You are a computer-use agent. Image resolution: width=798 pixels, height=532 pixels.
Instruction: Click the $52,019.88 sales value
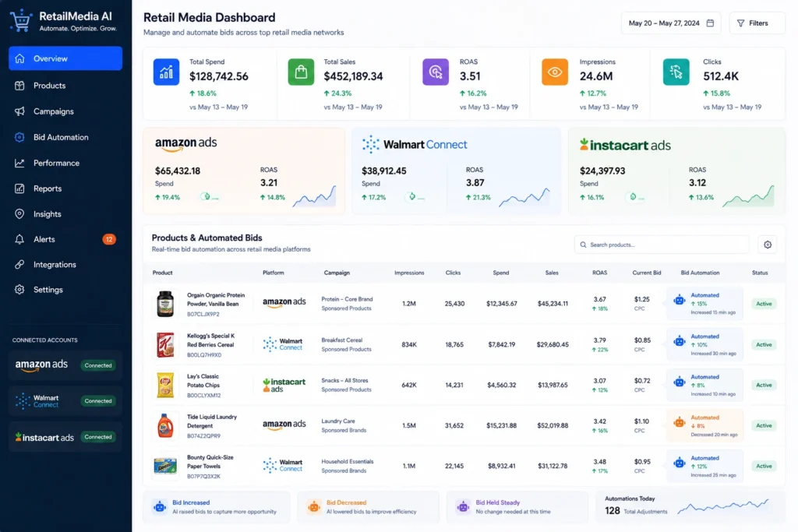click(553, 426)
